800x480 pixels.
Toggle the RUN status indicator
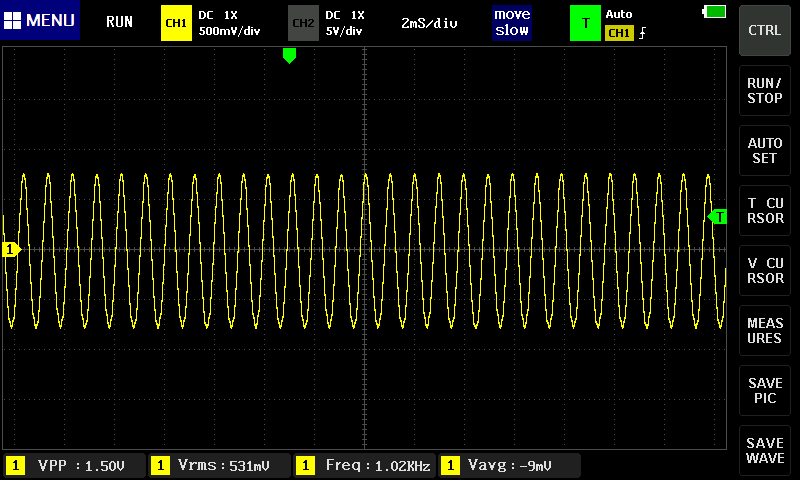[119, 22]
